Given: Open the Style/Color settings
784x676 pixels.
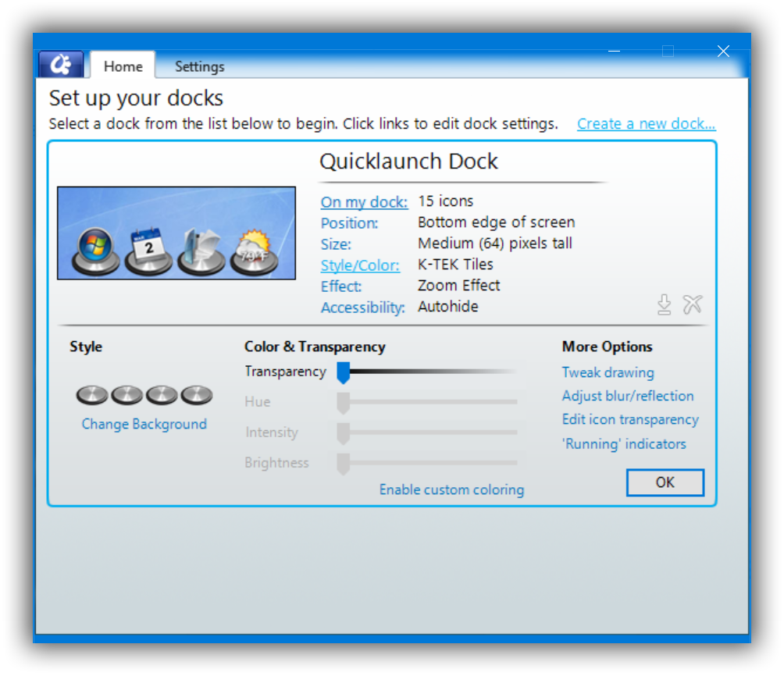Looking at the screenshot, I should click(x=360, y=265).
